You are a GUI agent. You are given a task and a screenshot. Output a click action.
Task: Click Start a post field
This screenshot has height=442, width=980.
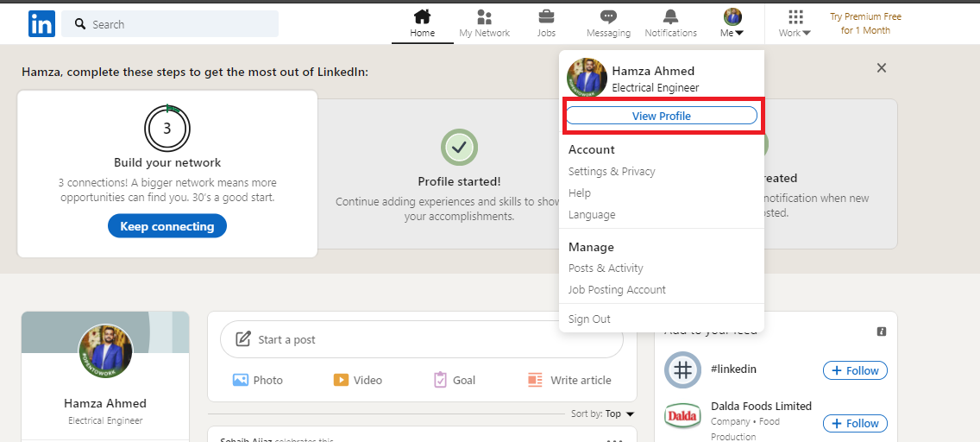pos(422,339)
